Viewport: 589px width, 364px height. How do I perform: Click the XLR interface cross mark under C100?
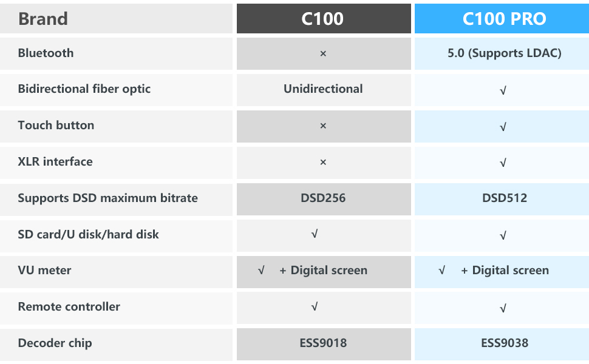pos(323,162)
